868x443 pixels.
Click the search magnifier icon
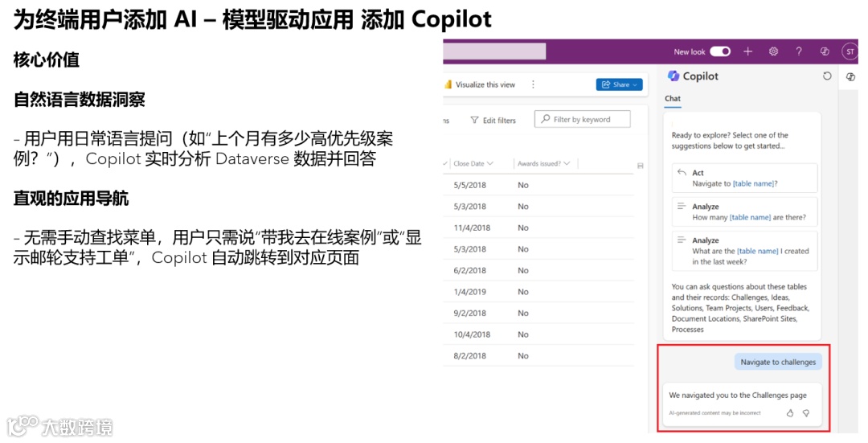pos(546,119)
